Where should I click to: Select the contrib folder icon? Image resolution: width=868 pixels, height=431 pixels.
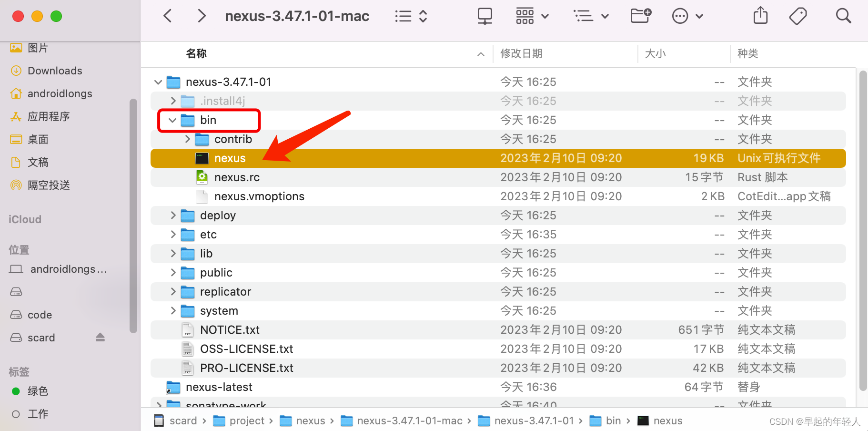tap(202, 139)
